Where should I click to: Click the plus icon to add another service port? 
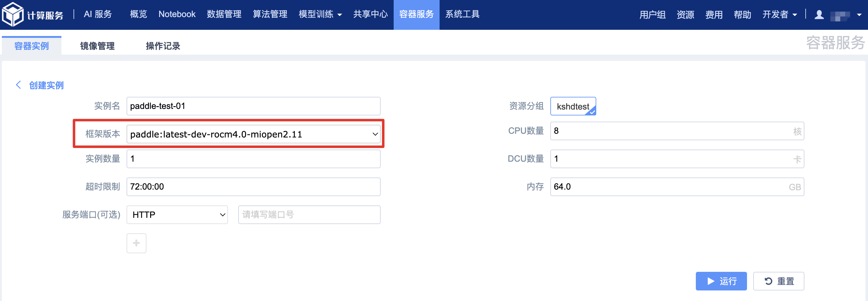click(136, 243)
